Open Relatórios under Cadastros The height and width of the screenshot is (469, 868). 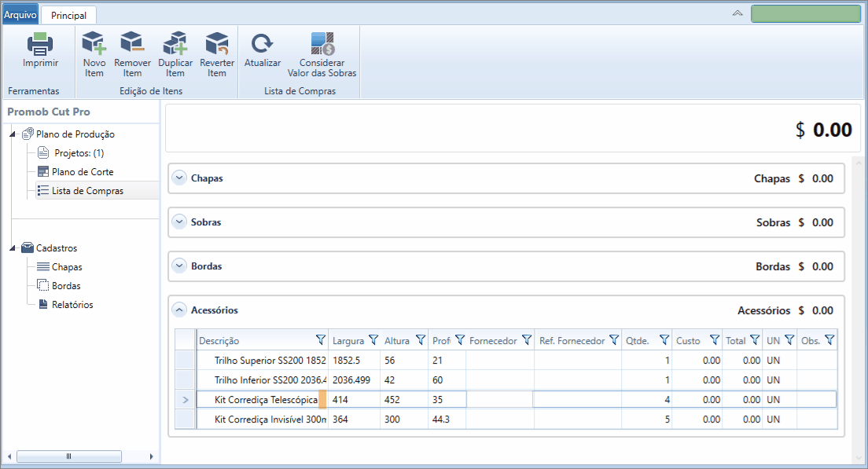click(72, 305)
